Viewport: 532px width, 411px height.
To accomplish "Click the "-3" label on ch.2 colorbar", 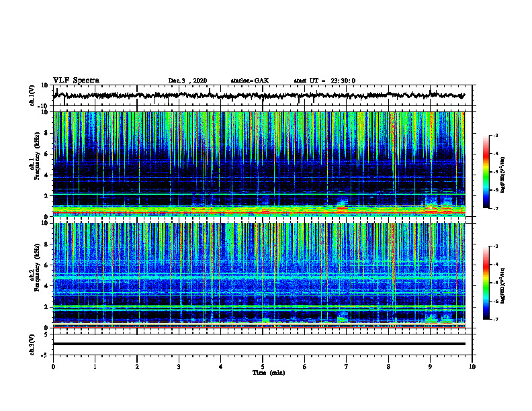I will (495, 246).
